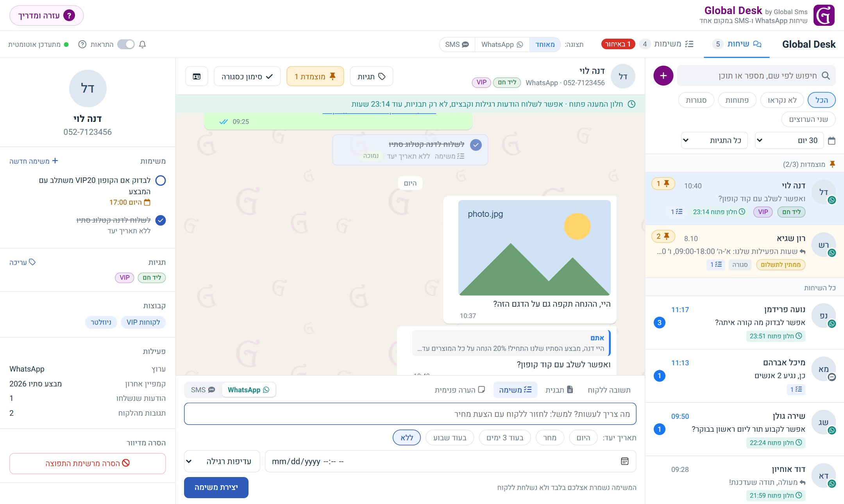Click the purple plus new conversation button
The height and width of the screenshot is (504, 844).
pos(663,76)
